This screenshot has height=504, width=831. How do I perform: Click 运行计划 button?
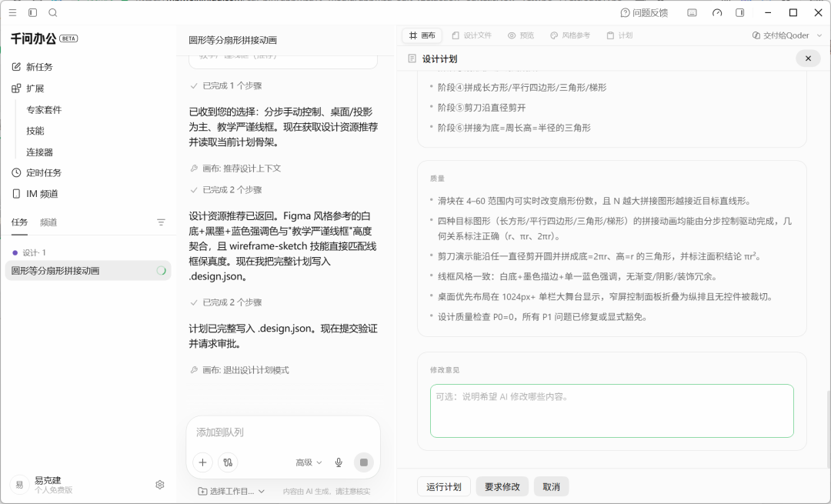[444, 486]
